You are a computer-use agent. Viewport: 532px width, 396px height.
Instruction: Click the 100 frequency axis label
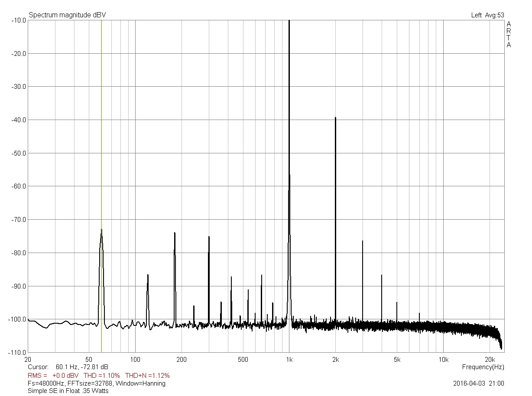(135, 360)
